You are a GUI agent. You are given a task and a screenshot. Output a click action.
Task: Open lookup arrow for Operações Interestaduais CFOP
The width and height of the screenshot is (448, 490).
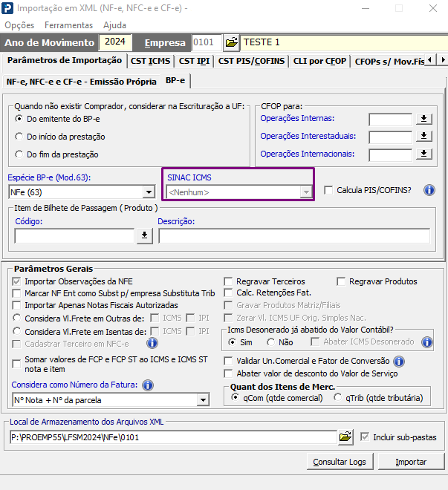click(x=424, y=136)
